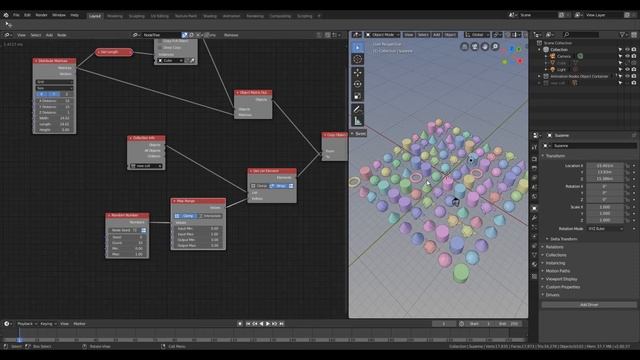Select the Annotate tool in viewport toolbar

click(x=358, y=109)
